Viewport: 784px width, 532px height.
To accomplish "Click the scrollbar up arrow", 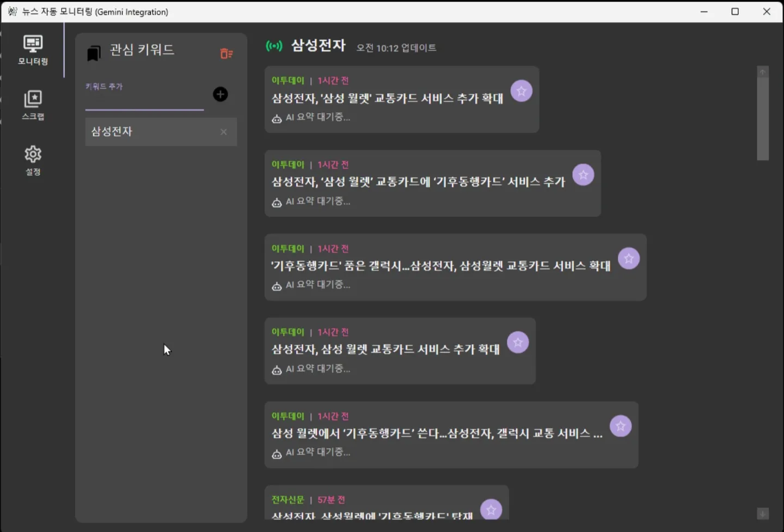I will [763, 72].
